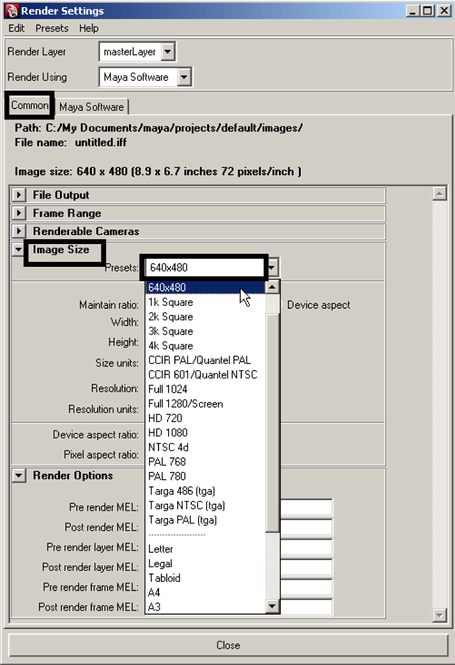Viewport: 455px width, 665px height.
Task: Collapse the Image Size section
Action: tap(18, 249)
